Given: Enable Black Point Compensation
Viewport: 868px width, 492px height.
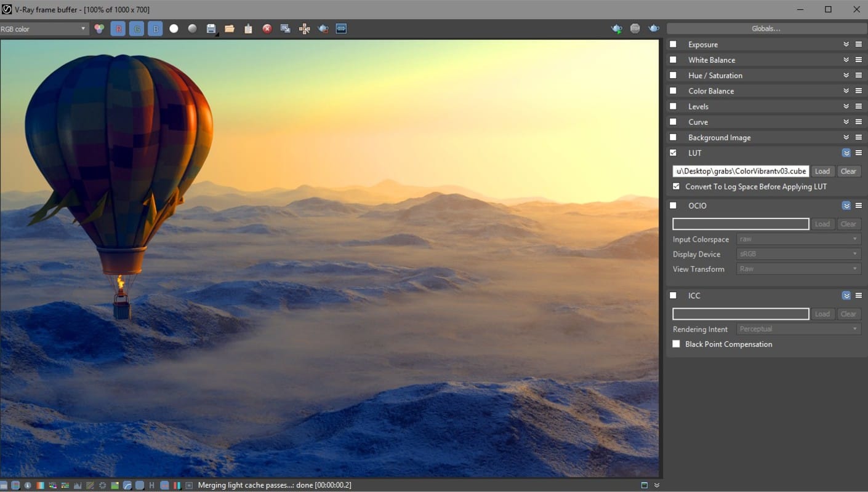Looking at the screenshot, I should point(676,344).
